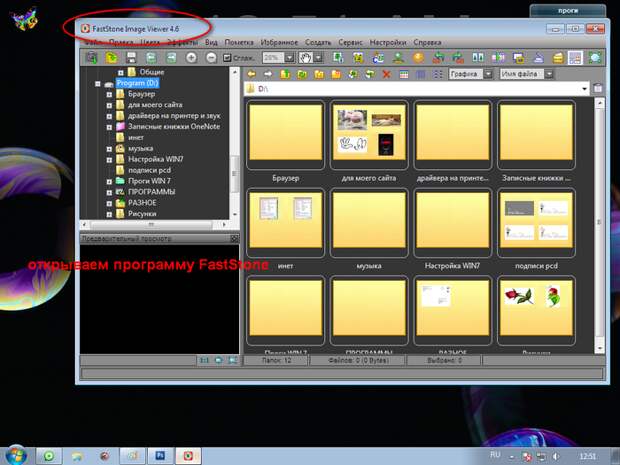Close the preview panel with its corner button

coord(234,238)
